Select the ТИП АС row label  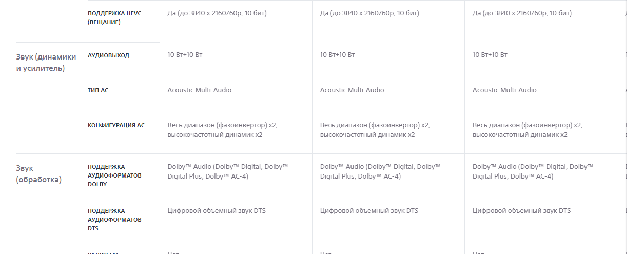[98, 90]
